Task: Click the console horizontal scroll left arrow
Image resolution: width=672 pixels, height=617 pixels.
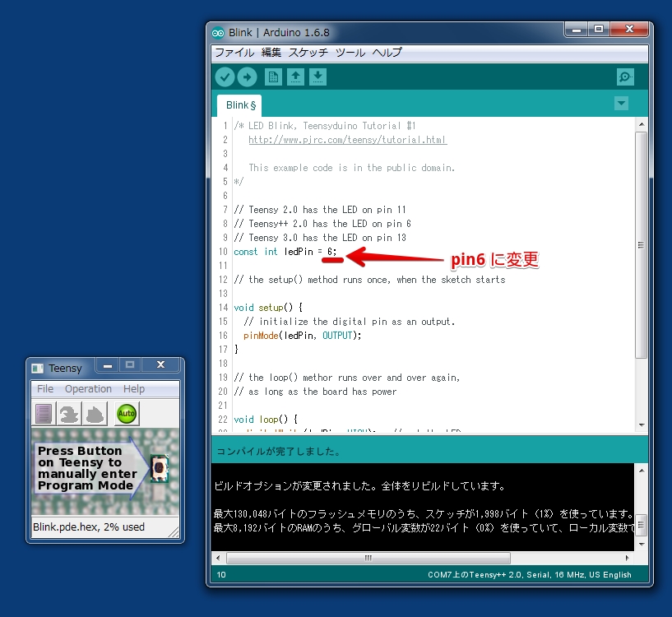Action: [x=218, y=559]
